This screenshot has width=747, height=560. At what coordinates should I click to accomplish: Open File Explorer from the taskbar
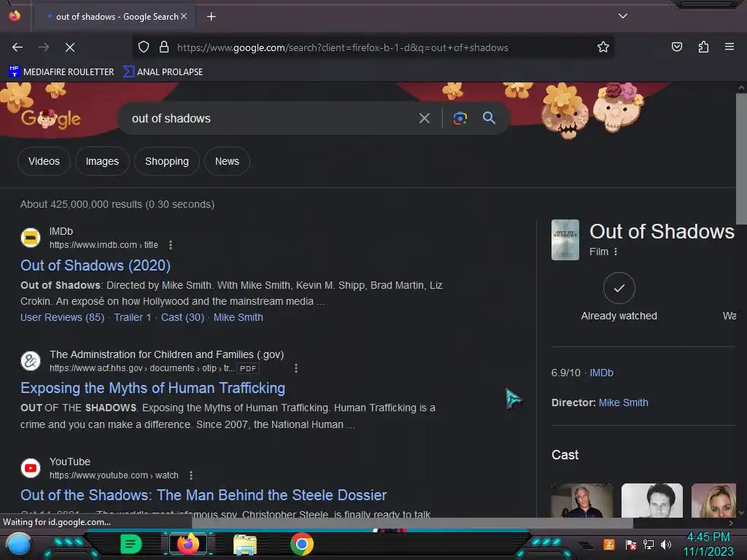point(245,544)
